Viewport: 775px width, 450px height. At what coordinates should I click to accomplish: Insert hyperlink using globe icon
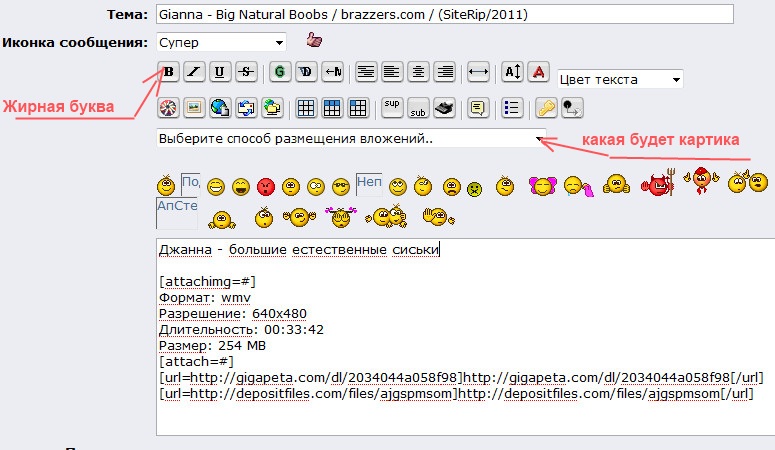pos(220,107)
